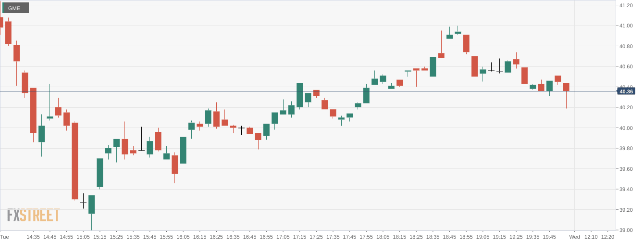The width and height of the screenshot is (644, 243).
Task: Select the 12:20 time axis label
Action: 607,237
